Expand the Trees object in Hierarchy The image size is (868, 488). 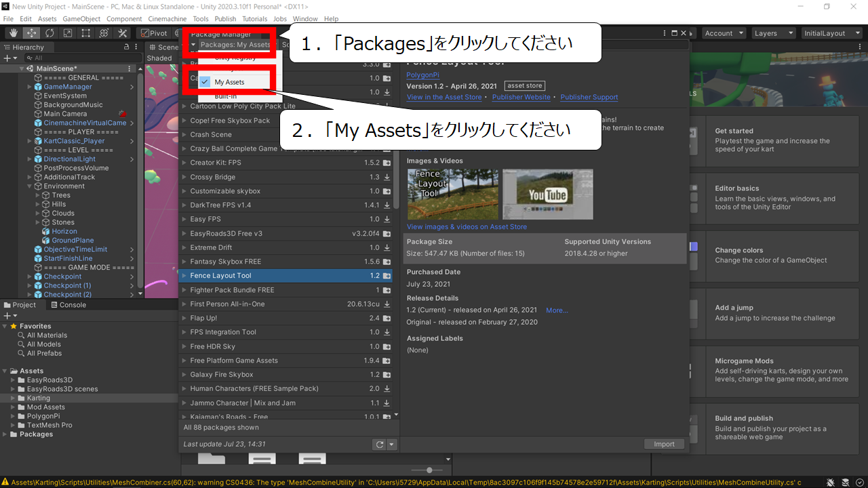[x=38, y=195]
